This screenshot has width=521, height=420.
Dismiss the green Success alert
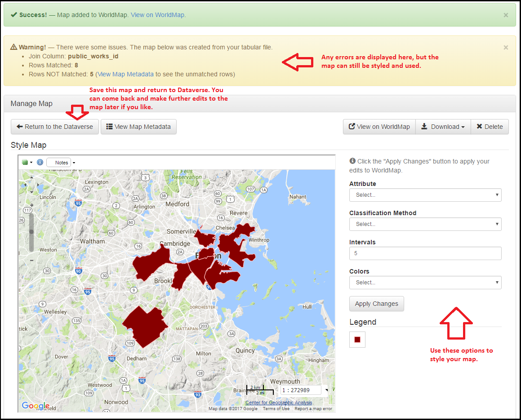(506, 15)
